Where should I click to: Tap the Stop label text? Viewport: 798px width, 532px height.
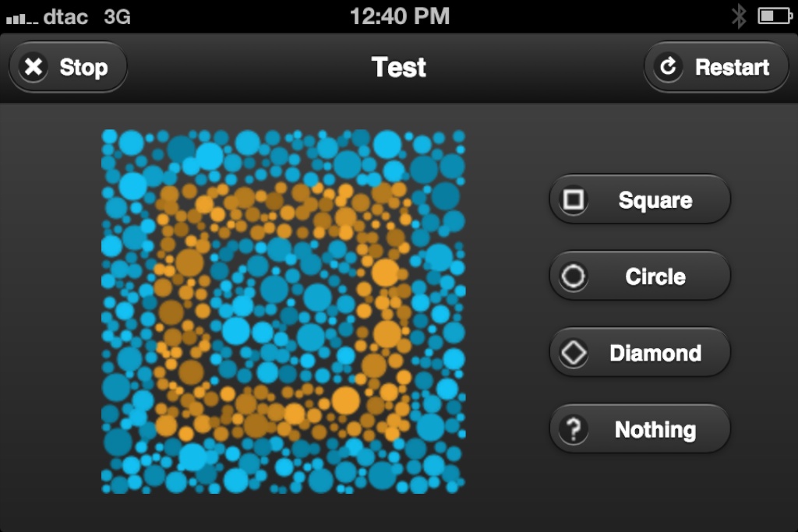[83, 68]
